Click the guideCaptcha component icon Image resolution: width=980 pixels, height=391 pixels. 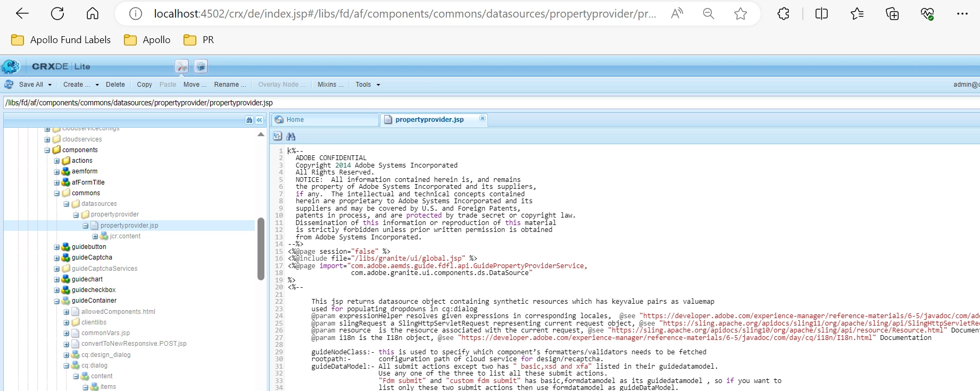[66, 257]
